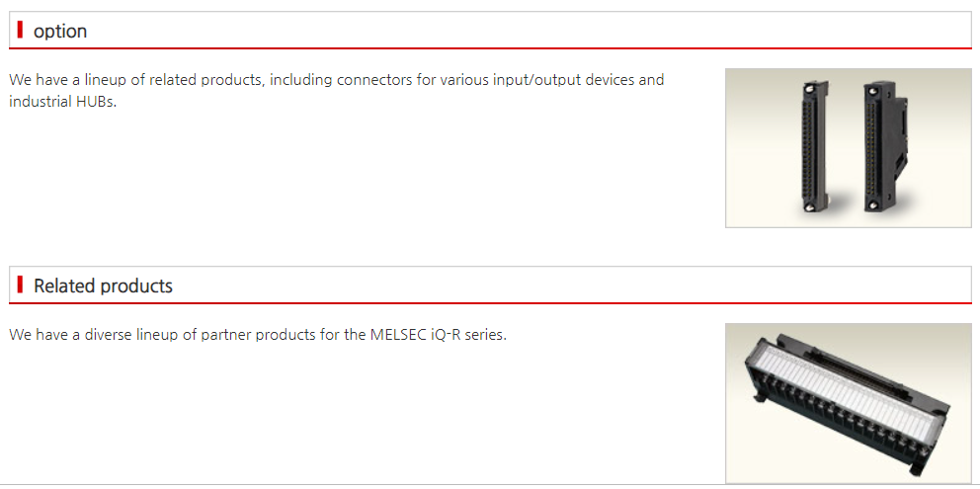Click the "MELSEC iQ-R series" text
The width and height of the screenshot is (980, 489).
coord(438,335)
